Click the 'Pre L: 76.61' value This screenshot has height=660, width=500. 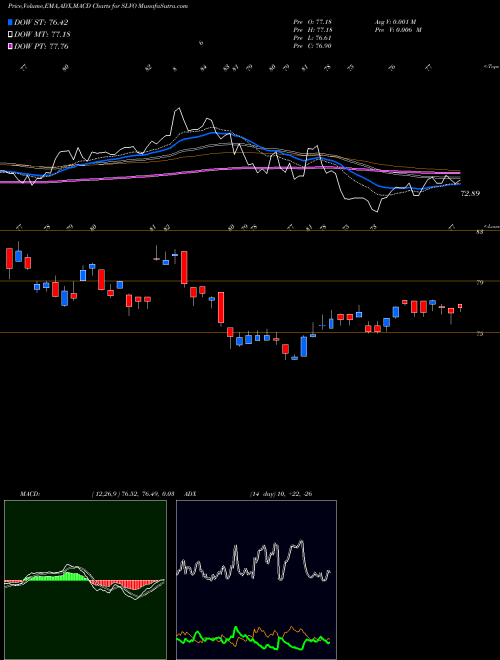tap(312, 38)
